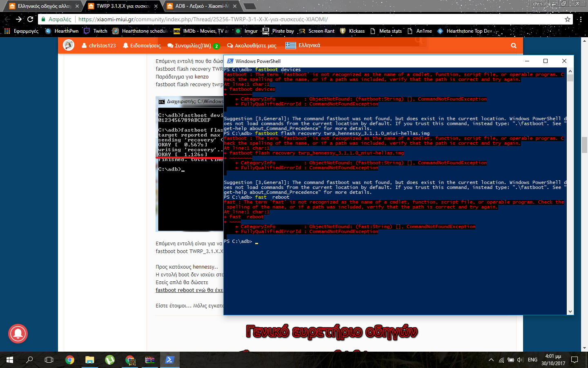Open Windows taskbar search
This screenshot has width=588, height=368.
click(x=29, y=360)
